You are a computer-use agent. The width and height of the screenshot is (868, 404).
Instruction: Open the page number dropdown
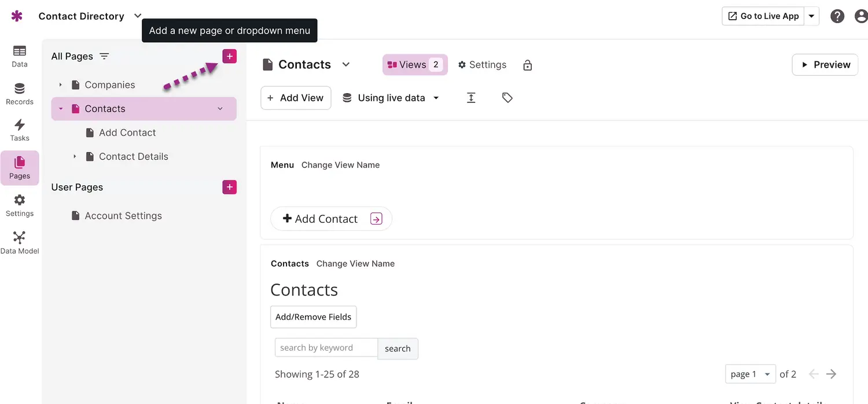click(x=751, y=374)
